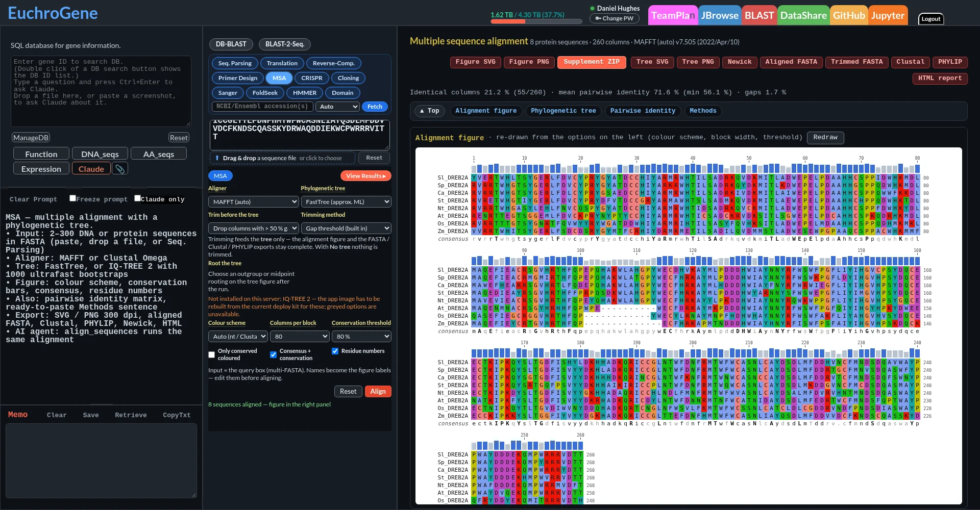Jump to the Pairwise identity section
The image size is (980, 510).
point(643,111)
